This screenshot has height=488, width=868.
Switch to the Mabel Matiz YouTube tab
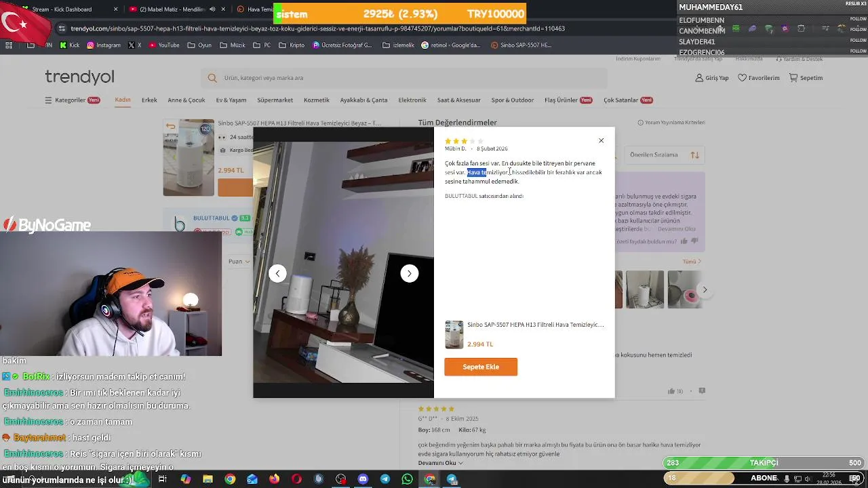174,9
